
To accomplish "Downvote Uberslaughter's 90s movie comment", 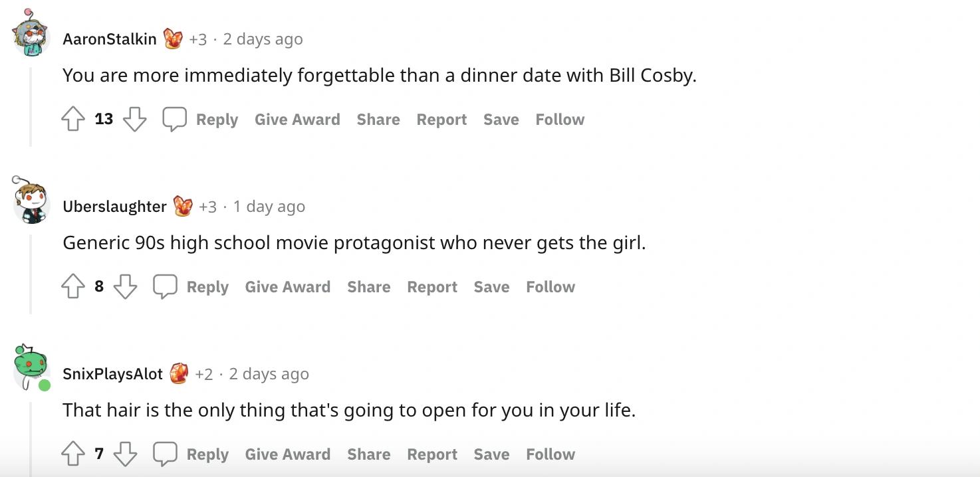I will (125, 287).
